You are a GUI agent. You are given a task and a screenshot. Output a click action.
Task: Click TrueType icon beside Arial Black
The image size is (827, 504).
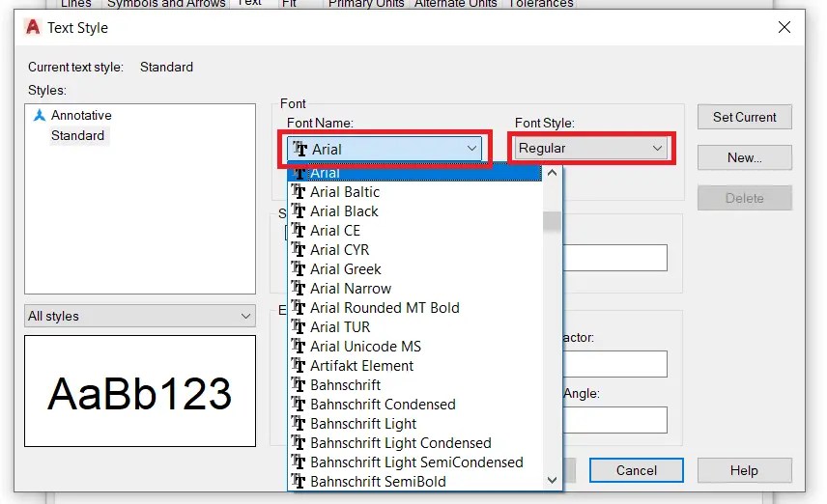pyautogui.click(x=299, y=210)
